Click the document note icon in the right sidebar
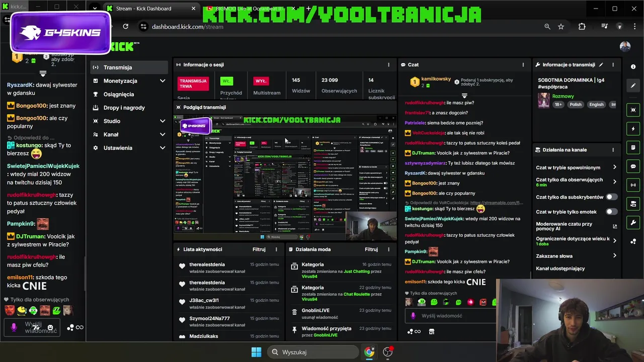This screenshot has width=644, height=362. point(633,147)
